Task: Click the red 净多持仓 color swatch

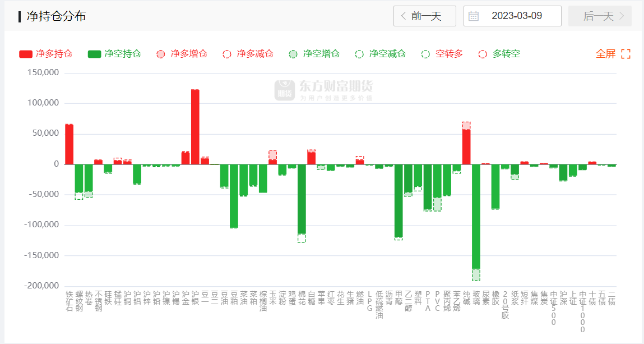Action: (26, 54)
